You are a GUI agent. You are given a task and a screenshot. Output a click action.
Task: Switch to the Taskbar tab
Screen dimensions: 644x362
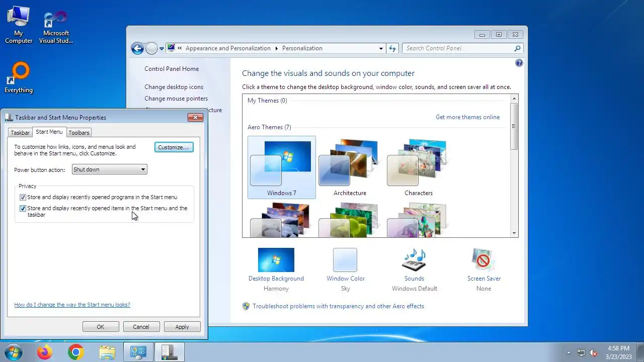pos(20,133)
